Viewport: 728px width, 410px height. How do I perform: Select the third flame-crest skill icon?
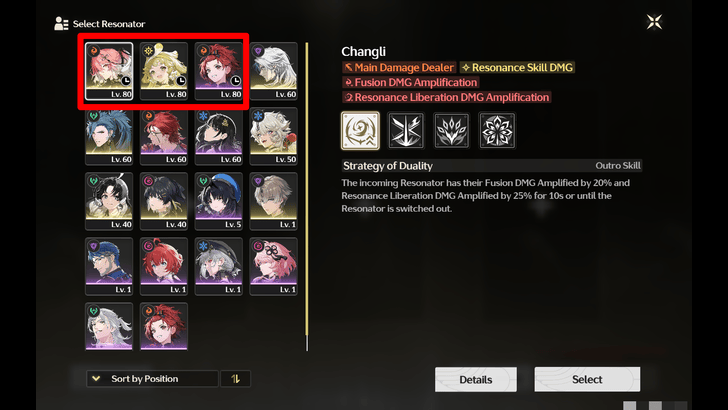pyautogui.click(x=451, y=130)
